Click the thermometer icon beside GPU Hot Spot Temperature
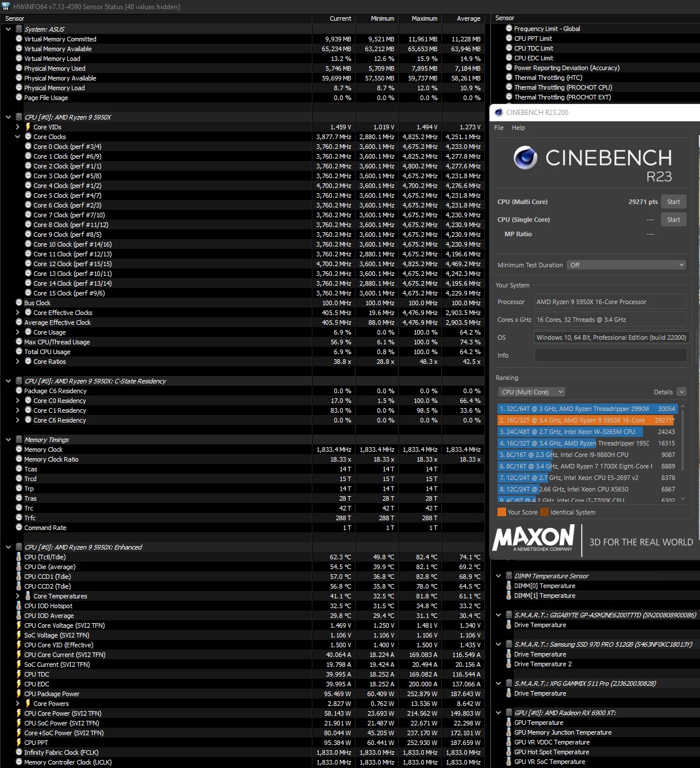Image resolution: width=700 pixels, height=768 pixels. 509,752
